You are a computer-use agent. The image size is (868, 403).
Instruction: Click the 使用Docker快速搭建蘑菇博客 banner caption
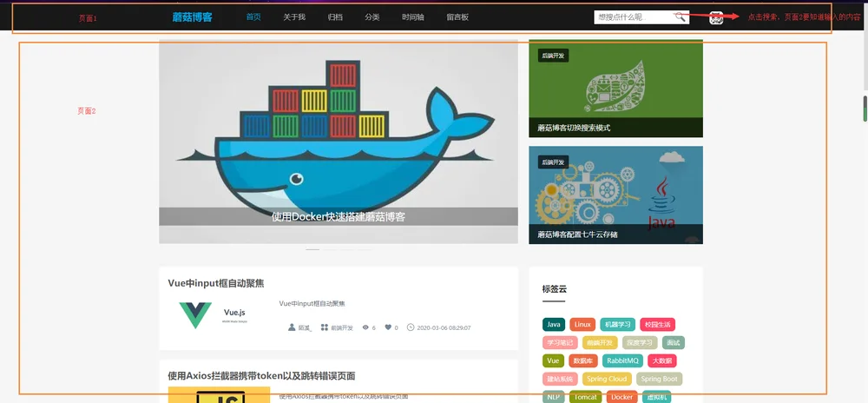(x=339, y=217)
